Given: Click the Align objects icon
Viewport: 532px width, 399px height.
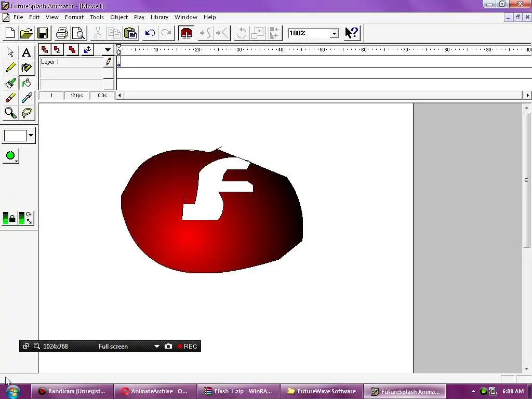Looking at the screenshot, I should tap(274, 33).
